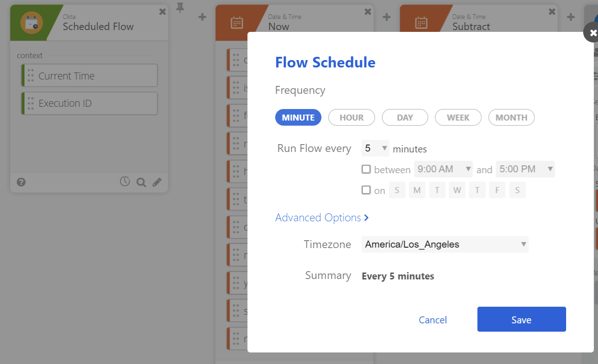Viewport: 598px width, 364px height.
Task: Click the Every 5 minutes summary text
Action: (398, 276)
